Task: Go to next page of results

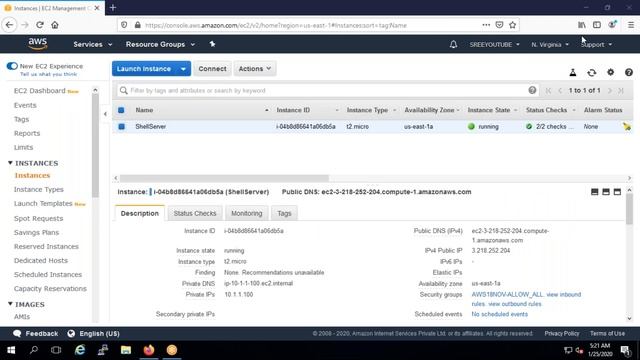Action: point(610,91)
